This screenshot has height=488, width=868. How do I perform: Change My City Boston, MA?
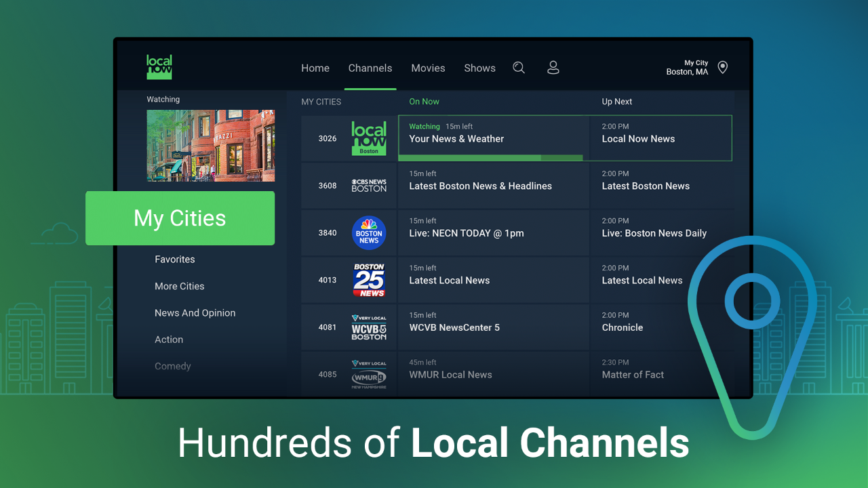(x=687, y=67)
